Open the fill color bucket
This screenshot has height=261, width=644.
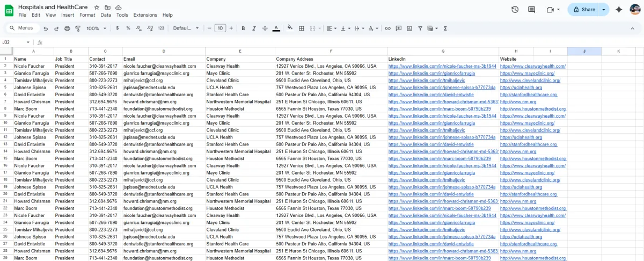[x=290, y=28]
